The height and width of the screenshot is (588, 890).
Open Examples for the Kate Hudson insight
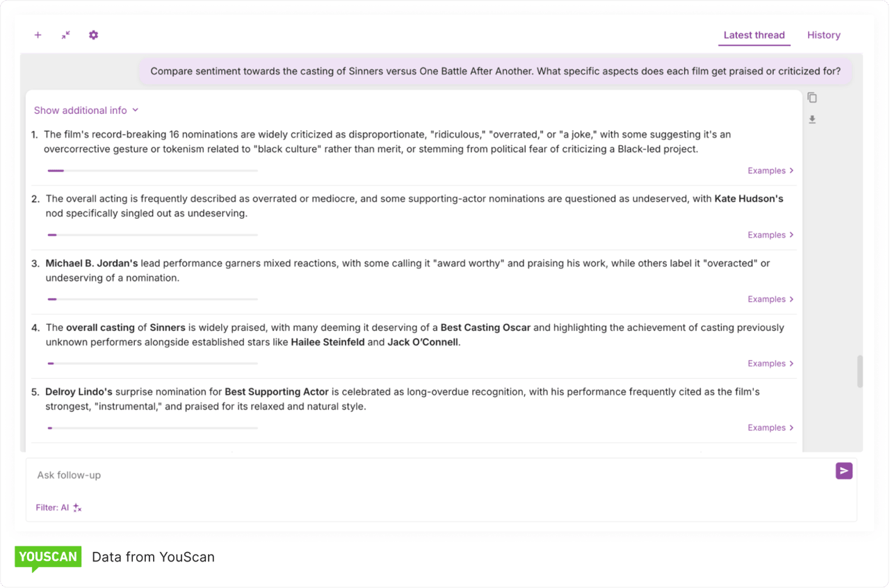770,235
